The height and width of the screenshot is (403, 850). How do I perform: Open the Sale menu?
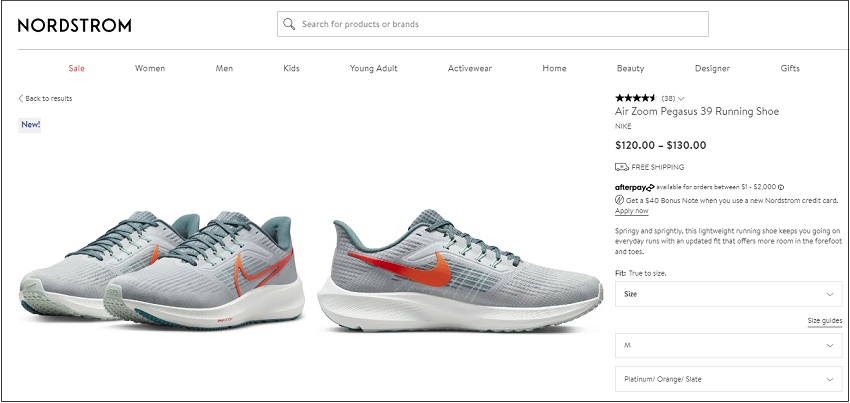click(76, 68)
